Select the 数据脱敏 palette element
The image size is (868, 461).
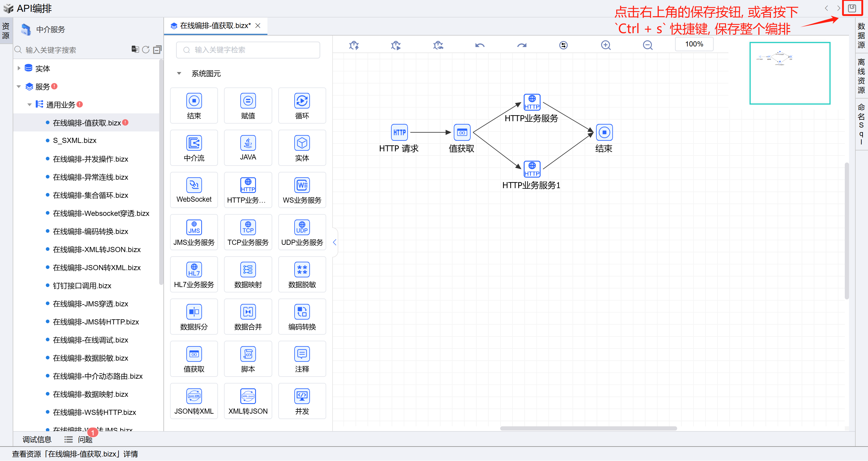coord(302,274)
